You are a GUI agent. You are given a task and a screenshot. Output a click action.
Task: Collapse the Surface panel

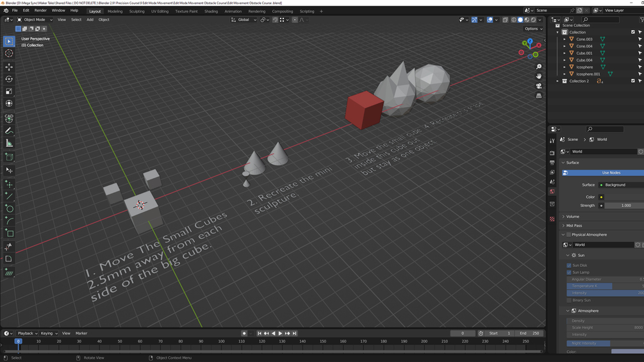(572, 163)
